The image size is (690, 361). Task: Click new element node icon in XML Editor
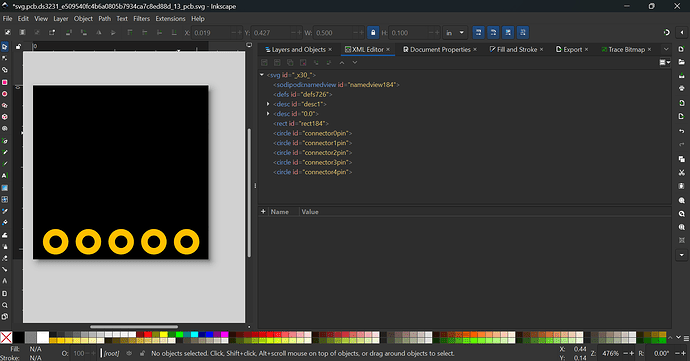point(264,63)
